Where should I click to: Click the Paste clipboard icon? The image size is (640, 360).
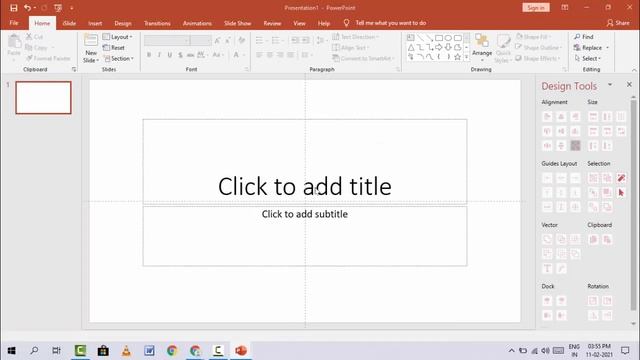click(14, 42)
